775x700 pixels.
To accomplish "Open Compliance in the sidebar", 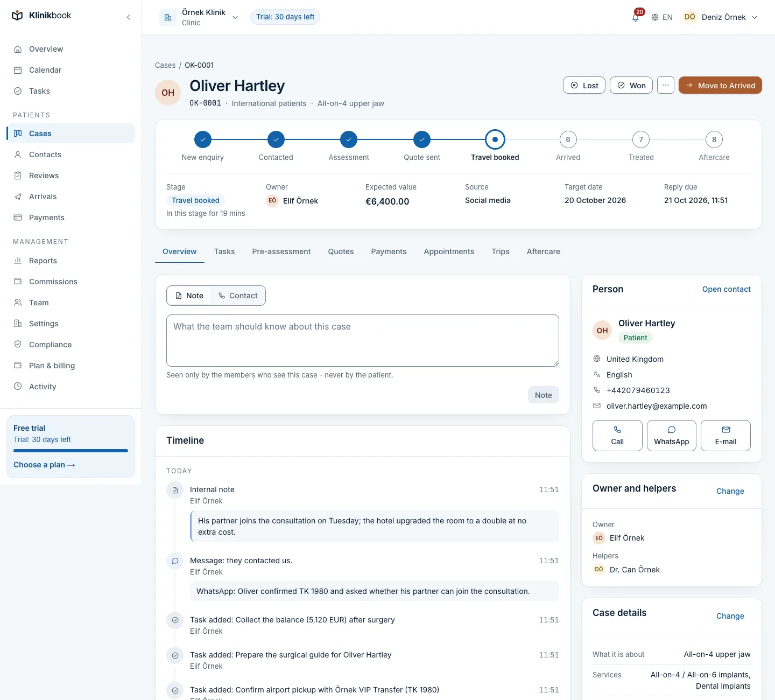I will pos(71,345).
